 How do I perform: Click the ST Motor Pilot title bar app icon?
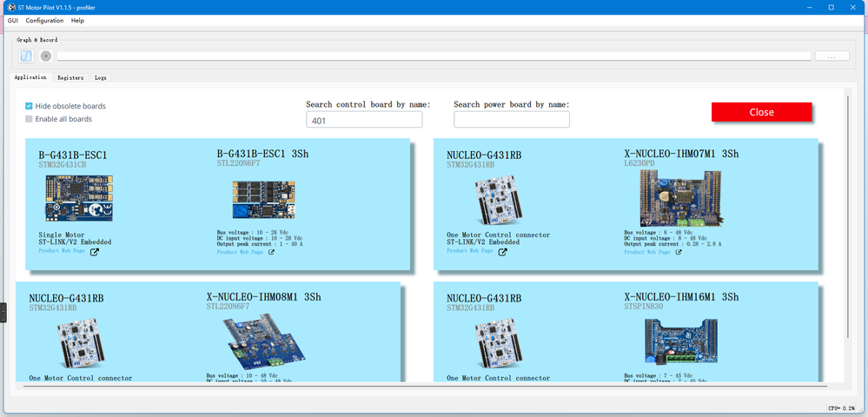tap(10, 7)
